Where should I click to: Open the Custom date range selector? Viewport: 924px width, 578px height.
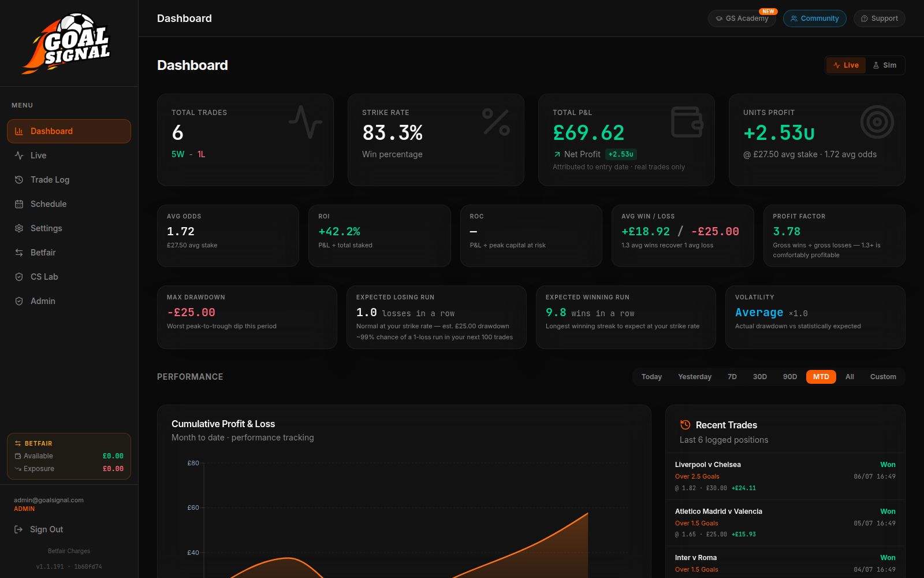tap(883, 377)
